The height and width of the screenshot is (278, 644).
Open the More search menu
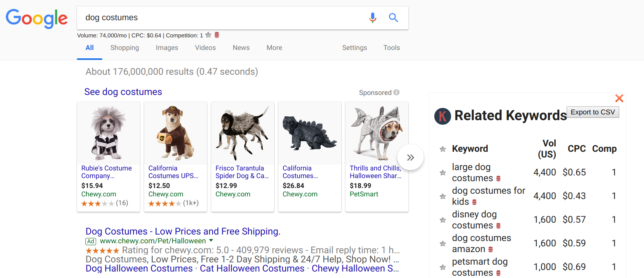274,48
